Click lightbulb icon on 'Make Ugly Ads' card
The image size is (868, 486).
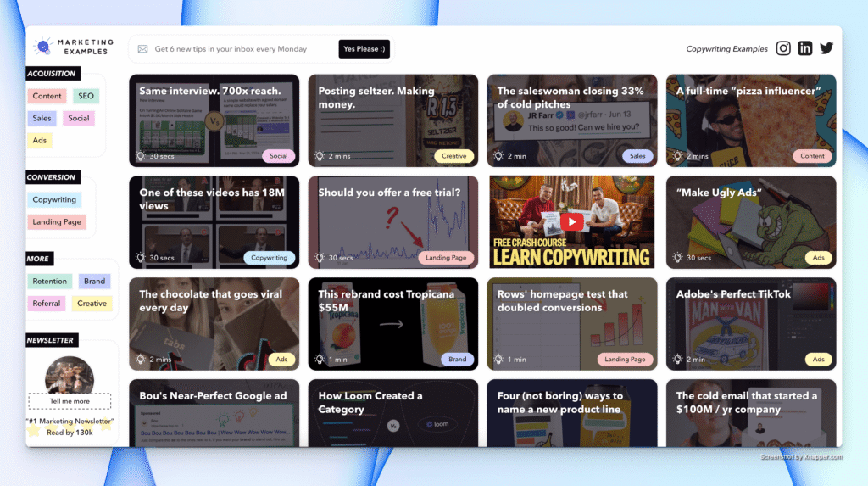coord(677,258)
